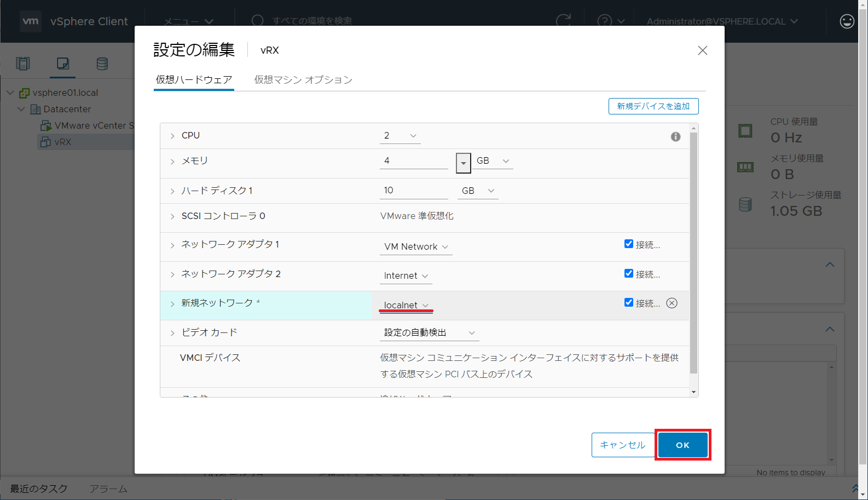Open the memory size preset dropdown arrow

[464, 163]
